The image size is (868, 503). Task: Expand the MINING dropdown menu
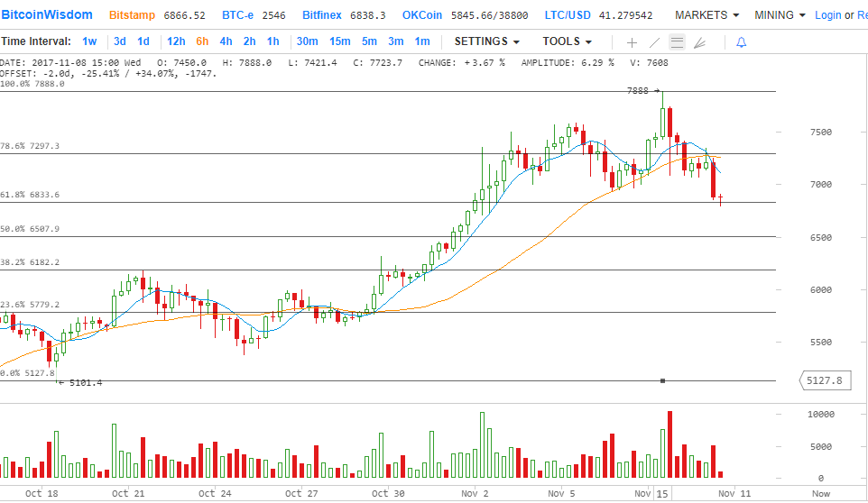(780, 15)
